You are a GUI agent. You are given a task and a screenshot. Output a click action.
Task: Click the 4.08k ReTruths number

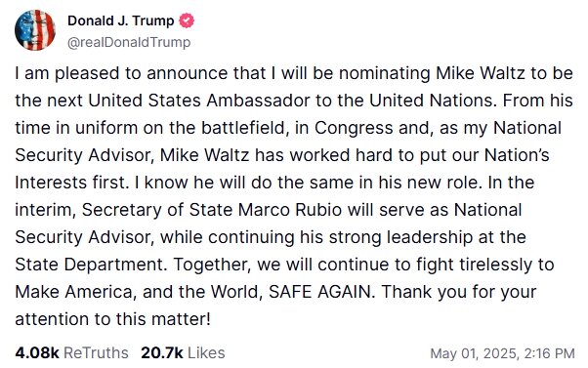[37, 352]
